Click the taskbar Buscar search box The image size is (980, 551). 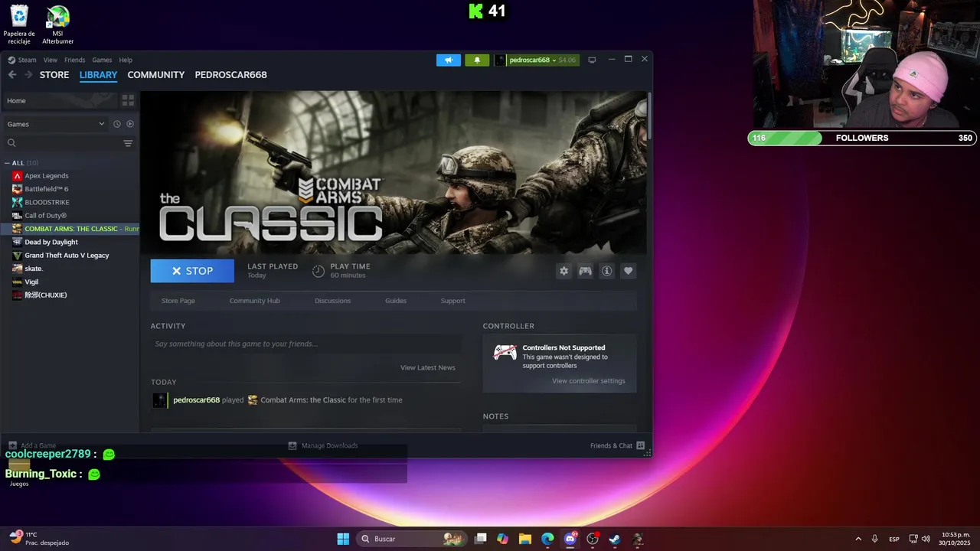[x=411, y=539]
